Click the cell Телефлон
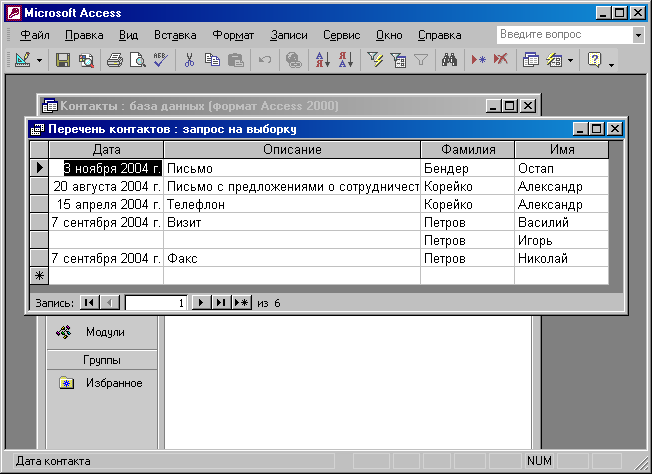The width and height of the screenshot is (652, 474). click(292, 204)
